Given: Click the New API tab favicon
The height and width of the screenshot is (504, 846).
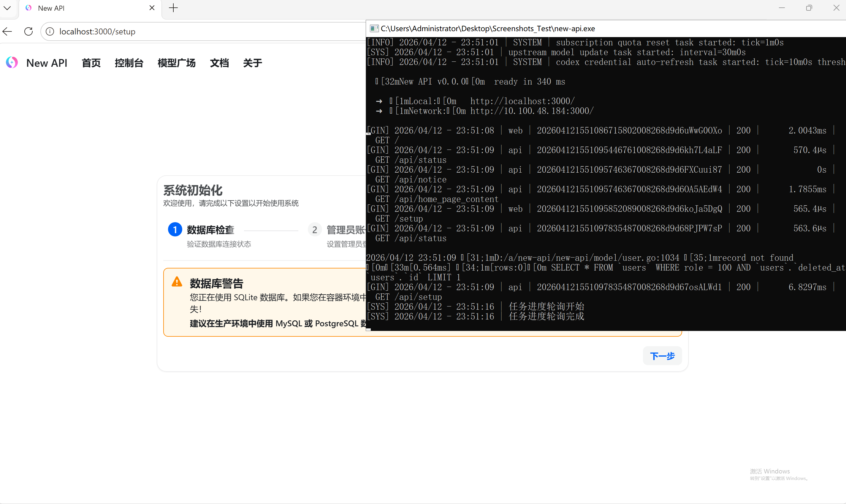Looking at the screenshot, I should coord(28,8).
